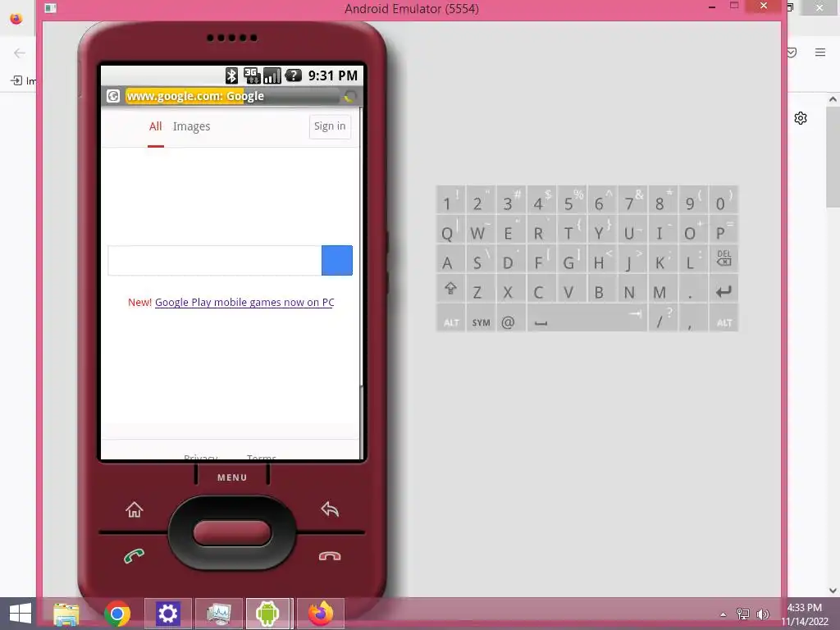The width and height of the screenshot is (840, 630).
Task: Click the blue search submit button
Action: click(337, 260)
